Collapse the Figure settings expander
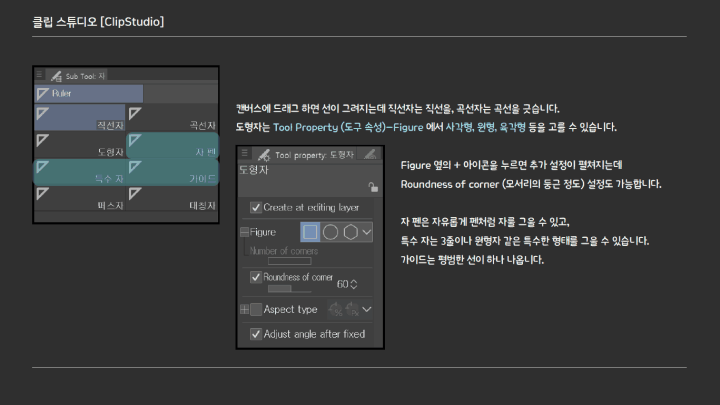720x405 pixels. [245, 232]
